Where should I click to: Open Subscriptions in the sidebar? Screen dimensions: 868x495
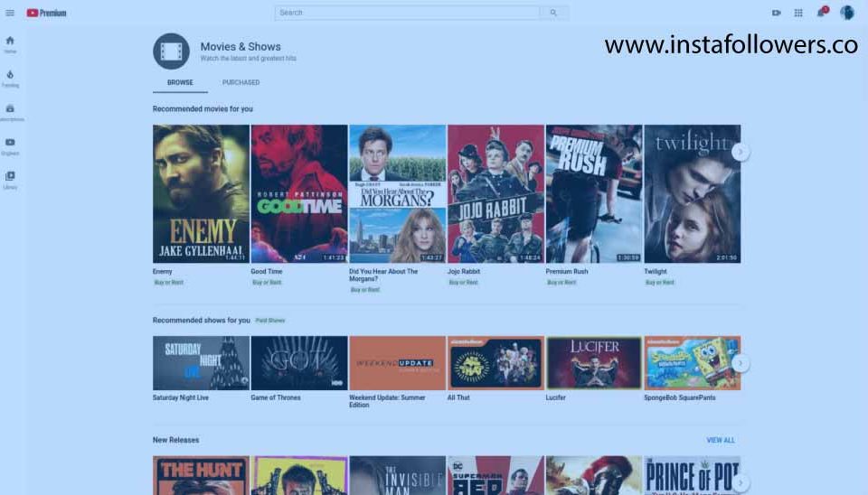[x=10, y=112]
